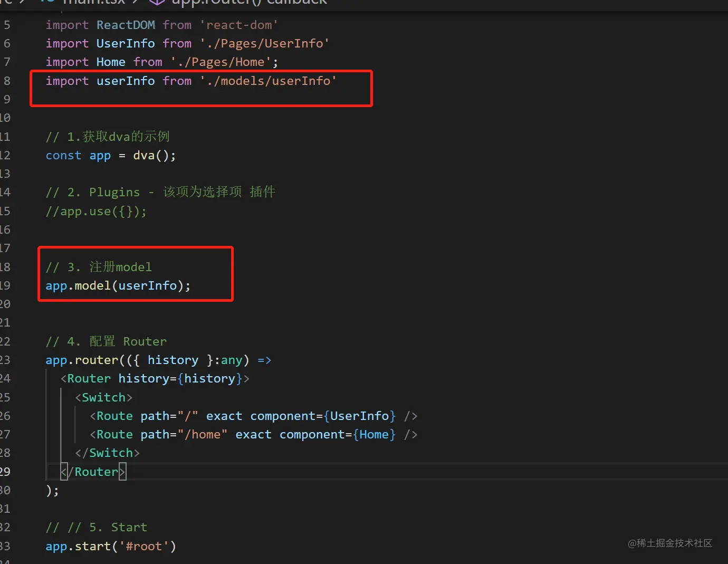
Task: Click userInfo argument inside app.model()
Action: 148,285
